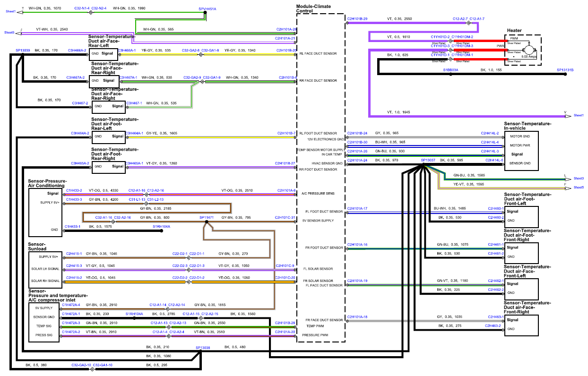588x376 pixels.
Task: Follow the Sheet3 link beside terminal J
Action: 9,33
